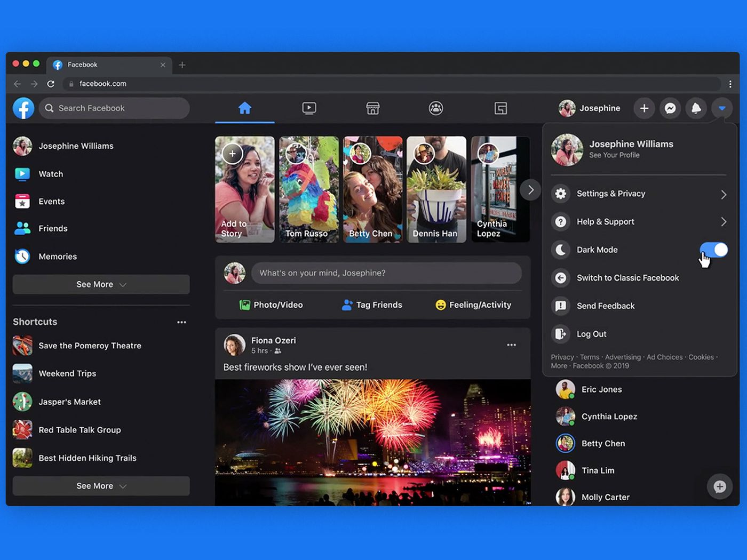This screenshot has width=747, height=560.
Task: Click the Settings & Privacy gear icon
Action: coord(561,194)
